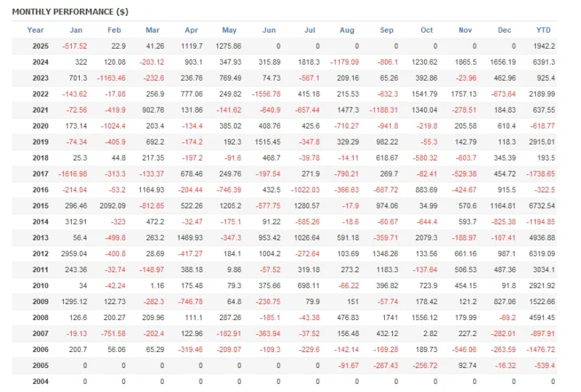The image size is (581, 392).
Task: Click the Aug column header
Action: click(x=347, y=30)
